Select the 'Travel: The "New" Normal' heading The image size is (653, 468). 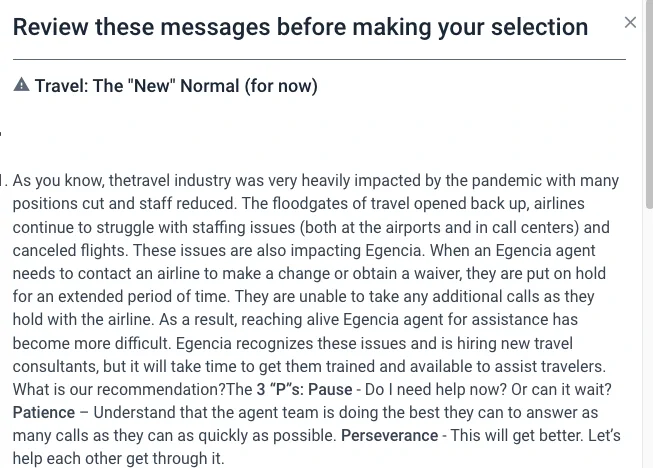point(176,86)
